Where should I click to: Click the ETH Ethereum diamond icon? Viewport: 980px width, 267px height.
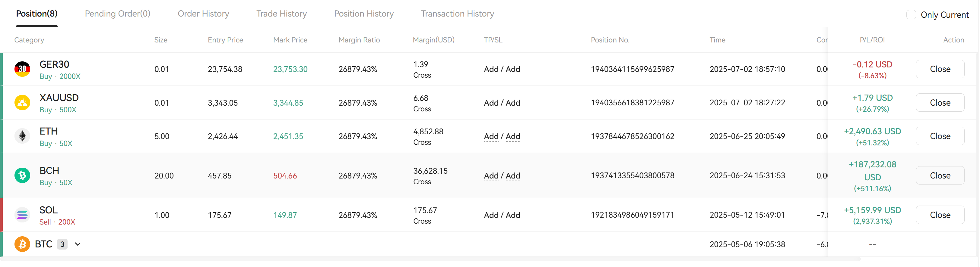tap(22, 136)
